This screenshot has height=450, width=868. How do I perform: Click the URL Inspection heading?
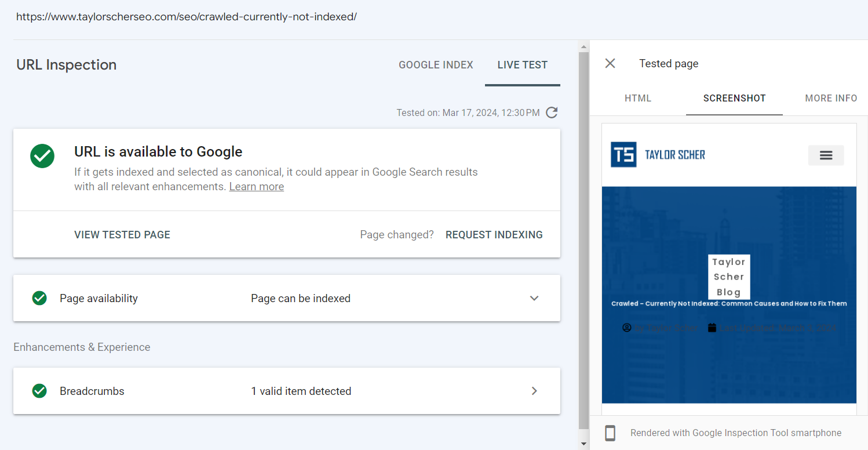67,64
